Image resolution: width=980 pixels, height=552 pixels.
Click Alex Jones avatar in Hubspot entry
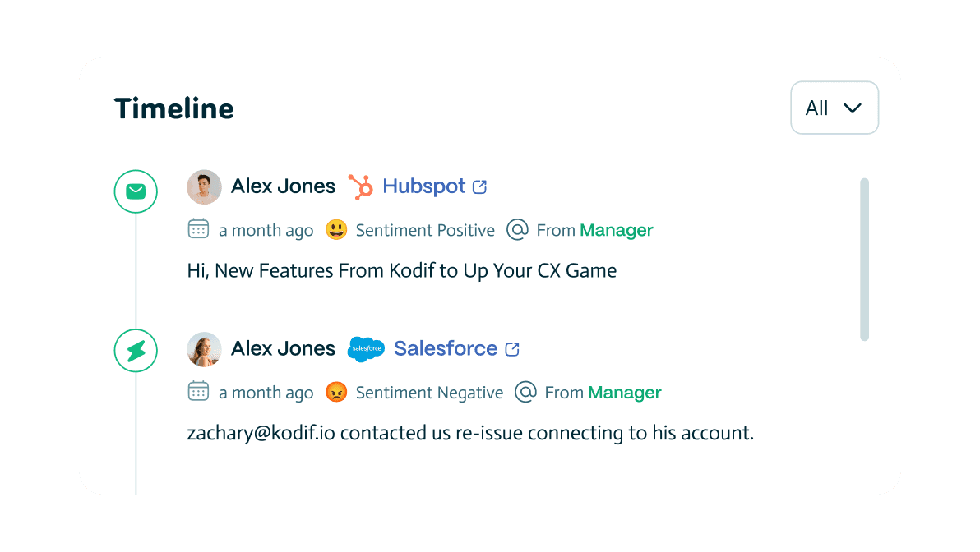coord(204,186)
